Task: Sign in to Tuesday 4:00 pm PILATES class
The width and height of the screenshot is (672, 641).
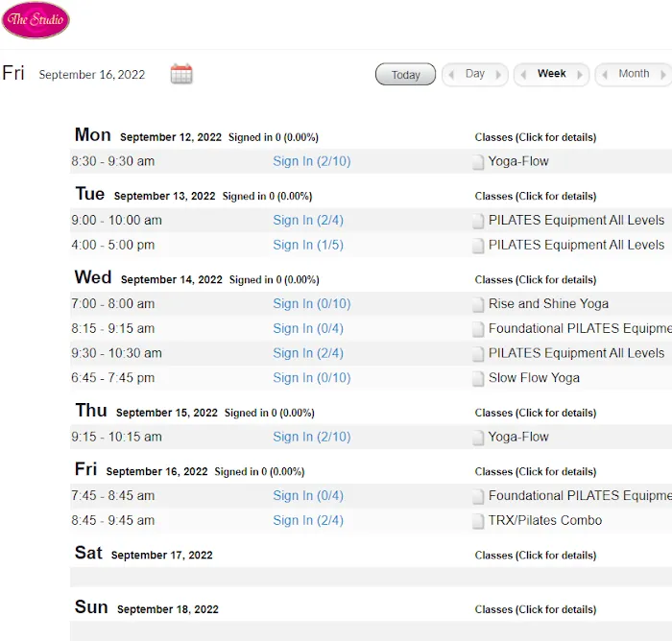Action: point(307,245)
